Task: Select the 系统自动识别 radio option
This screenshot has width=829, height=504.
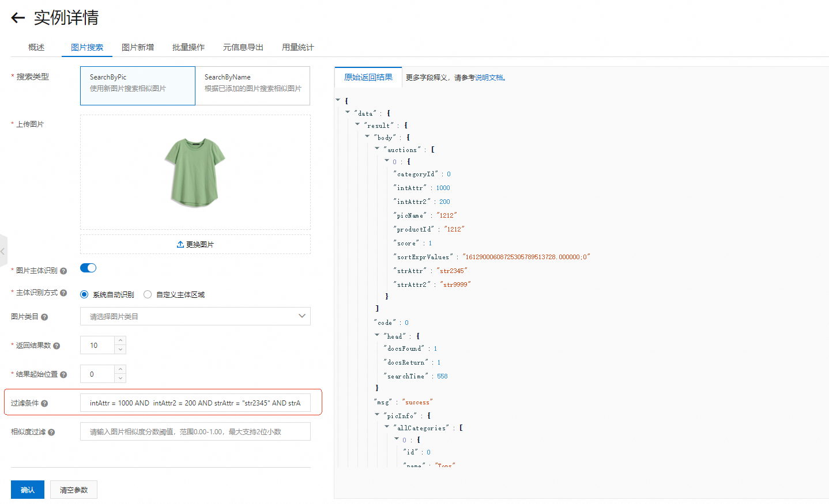Action: 84,294
